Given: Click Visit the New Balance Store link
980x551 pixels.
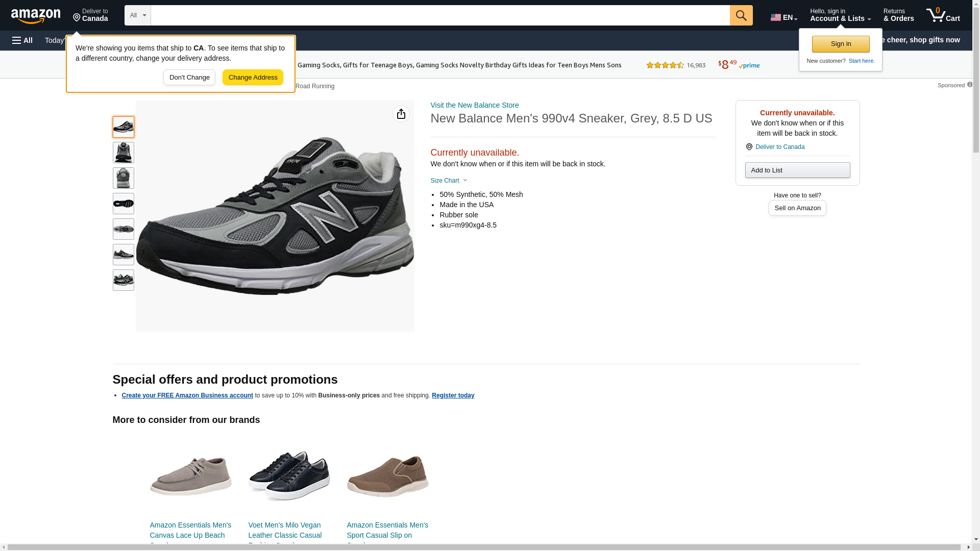Looking at the screenshot, I should (x=474, y=105).
